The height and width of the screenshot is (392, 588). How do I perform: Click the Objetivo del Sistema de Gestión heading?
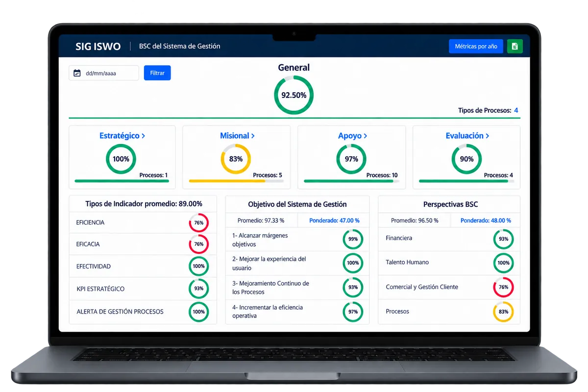[297, 204]
